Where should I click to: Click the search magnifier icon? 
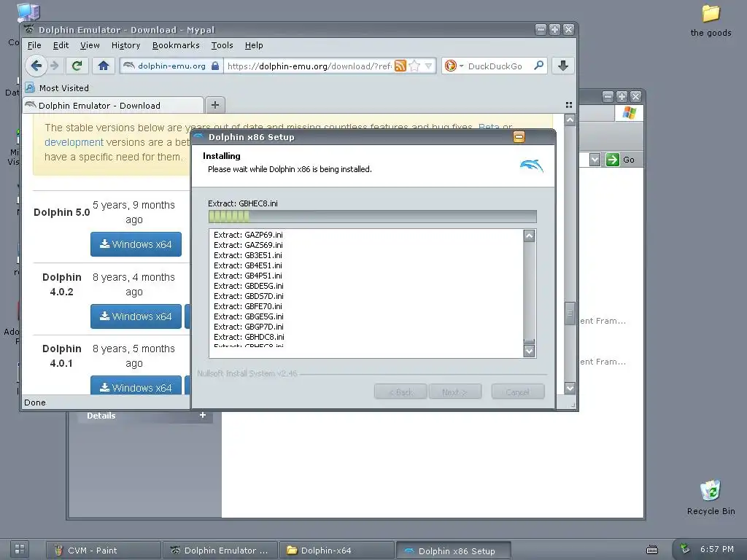pyautogui.click(x=539, y=65)
